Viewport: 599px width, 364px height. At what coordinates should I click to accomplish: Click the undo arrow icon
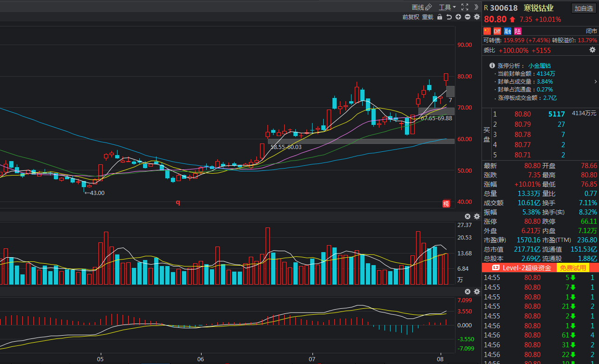point(449,17)
